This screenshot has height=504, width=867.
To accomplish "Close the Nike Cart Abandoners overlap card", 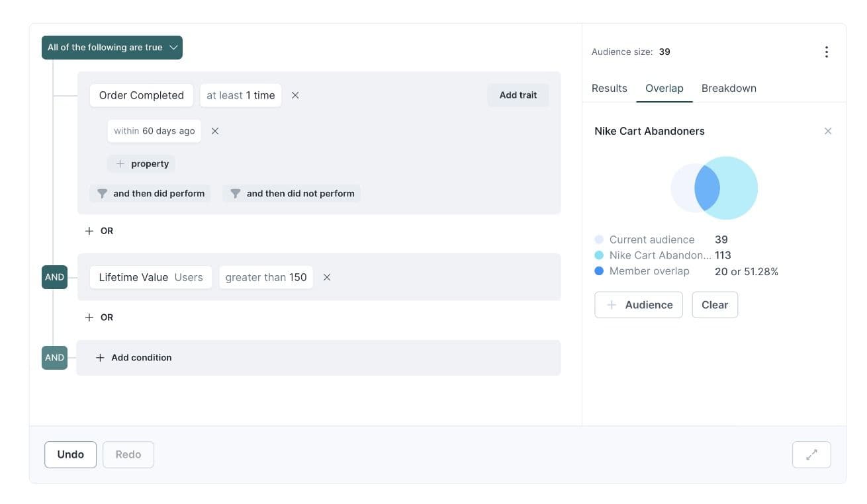I will pos(828,131).
